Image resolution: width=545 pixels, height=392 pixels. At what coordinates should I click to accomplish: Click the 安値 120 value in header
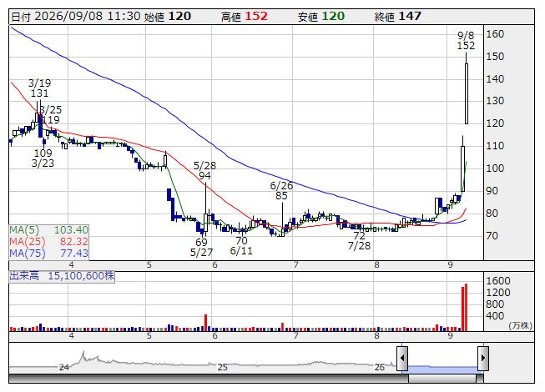[x=320, y=17]
